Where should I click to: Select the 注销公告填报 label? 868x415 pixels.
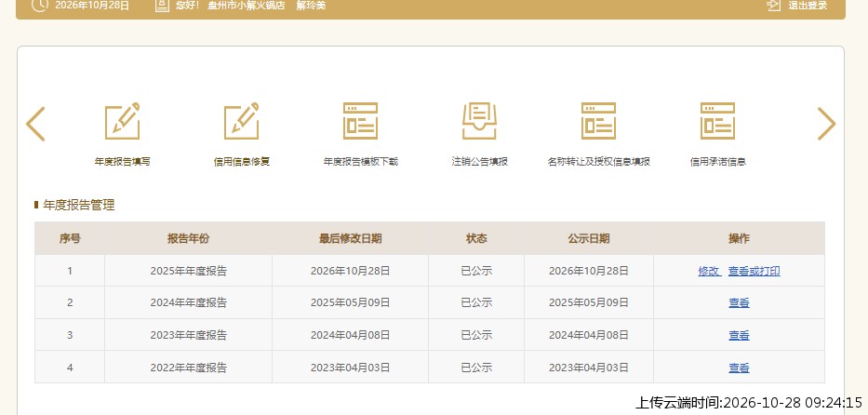point(479,162)
